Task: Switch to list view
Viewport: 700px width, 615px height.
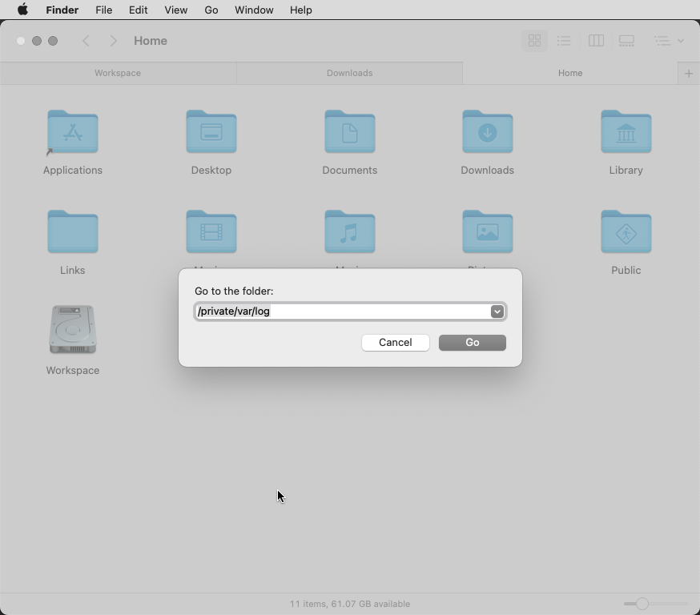Action: pos(564,41)
